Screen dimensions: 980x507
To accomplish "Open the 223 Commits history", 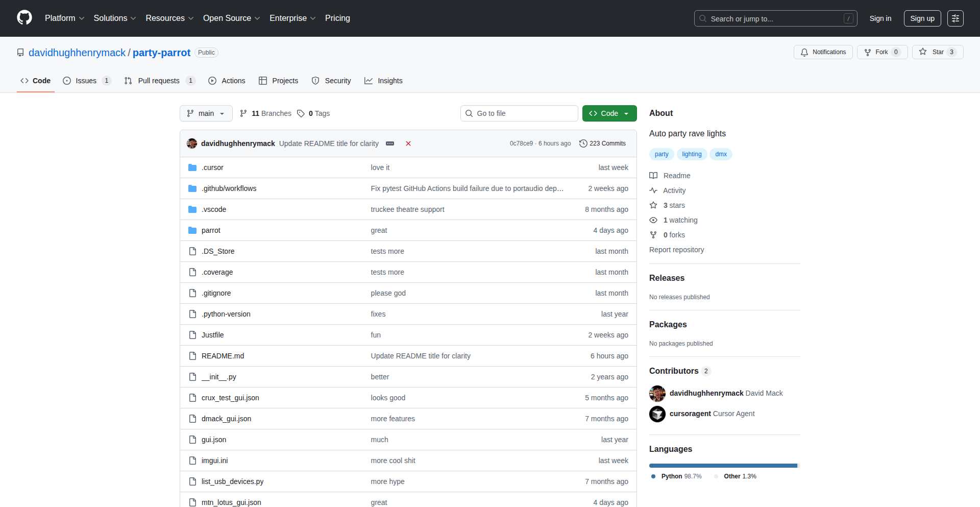I will coord(603,143).
